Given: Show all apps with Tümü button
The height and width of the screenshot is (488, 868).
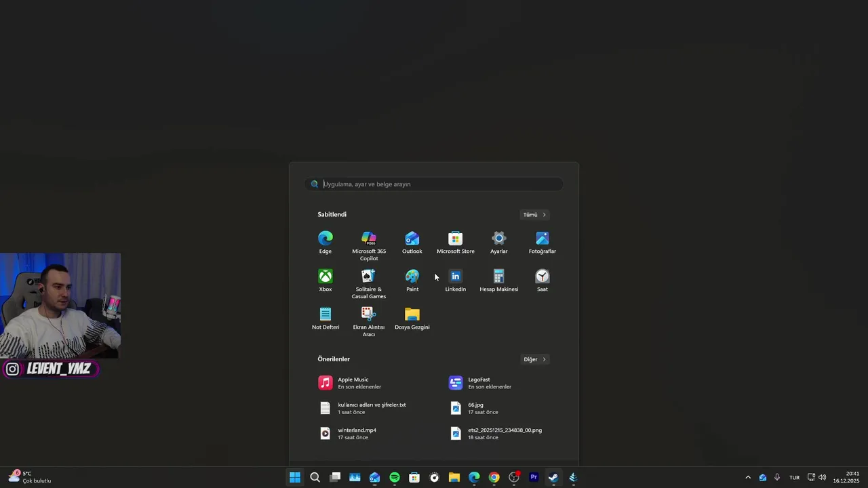Looking at the screenshot, I should pyautogui.click(x=534, y=215).
